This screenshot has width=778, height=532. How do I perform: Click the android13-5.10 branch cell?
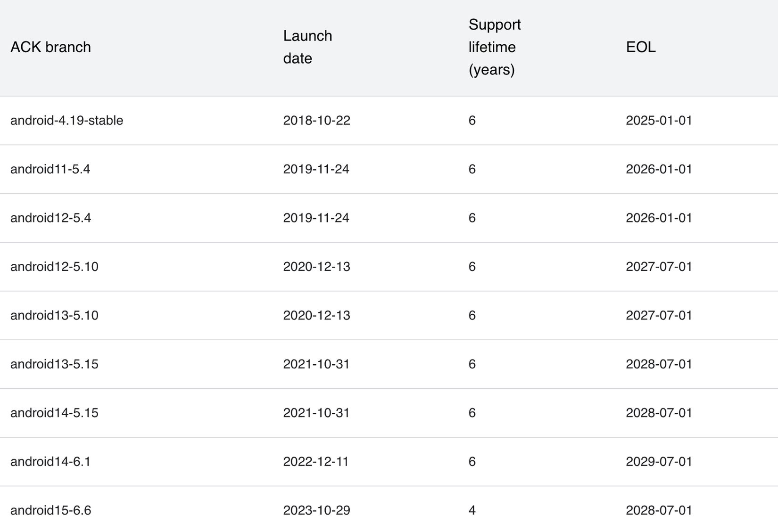[x=54, y=315]
